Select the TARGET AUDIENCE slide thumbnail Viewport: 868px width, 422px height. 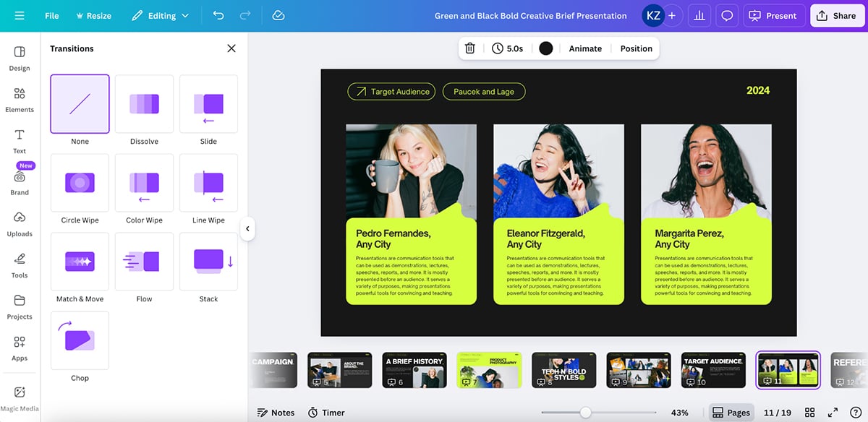tap(712, 369)
